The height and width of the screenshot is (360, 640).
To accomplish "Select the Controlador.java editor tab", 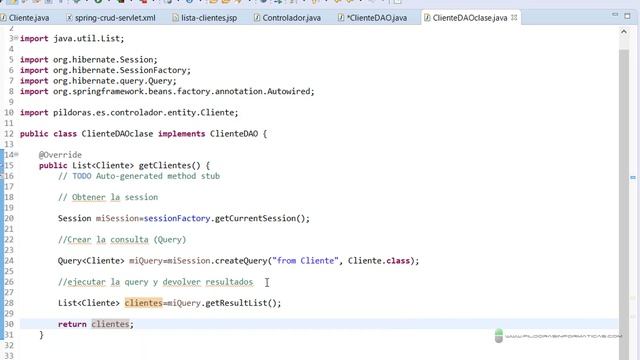I will click(287, 18).
